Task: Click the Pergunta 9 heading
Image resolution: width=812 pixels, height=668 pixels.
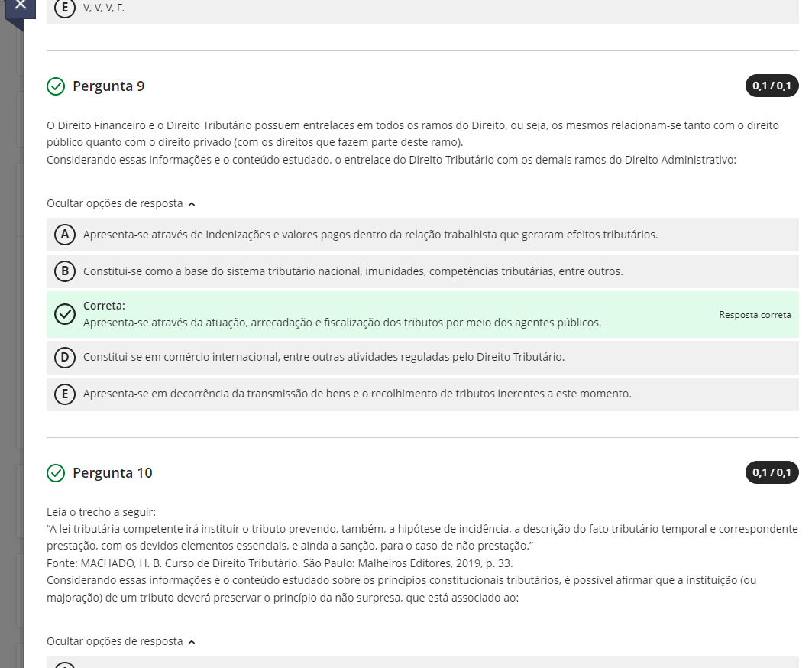Action: [108, 86]
